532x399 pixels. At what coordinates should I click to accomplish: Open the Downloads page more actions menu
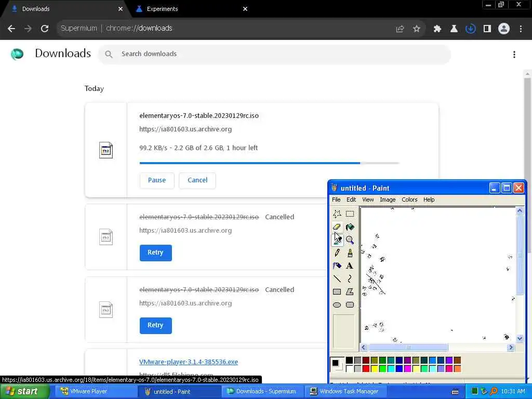[514, 54]
